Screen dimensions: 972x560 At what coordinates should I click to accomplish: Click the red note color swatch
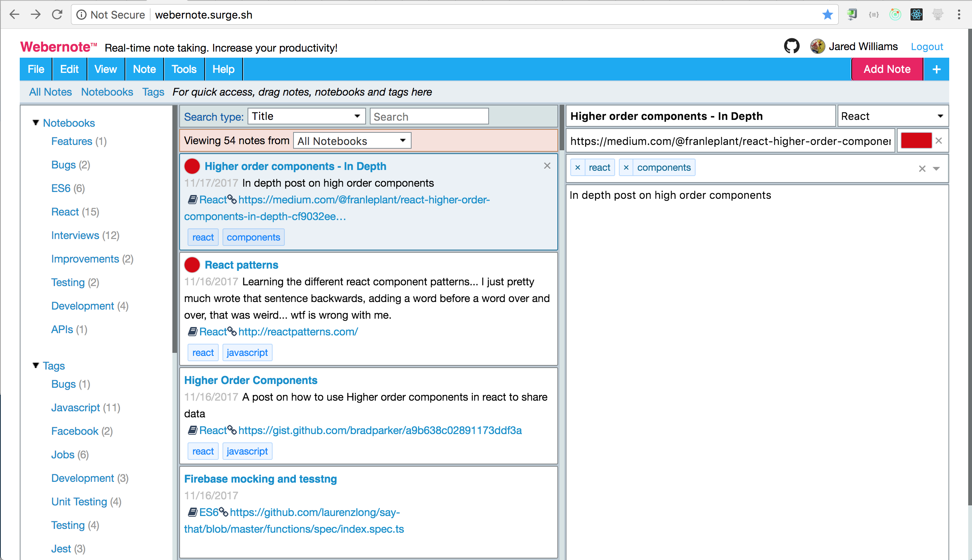point(916,141)
